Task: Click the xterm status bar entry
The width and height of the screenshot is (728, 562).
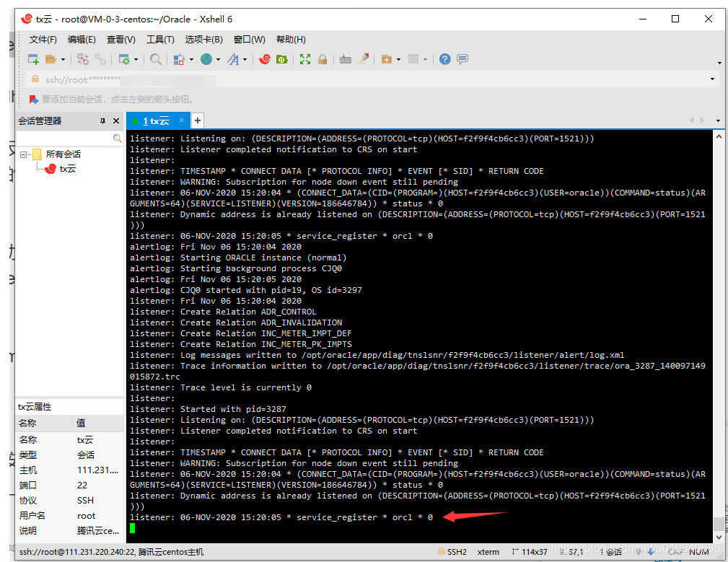Action: (x=488, y=552)
